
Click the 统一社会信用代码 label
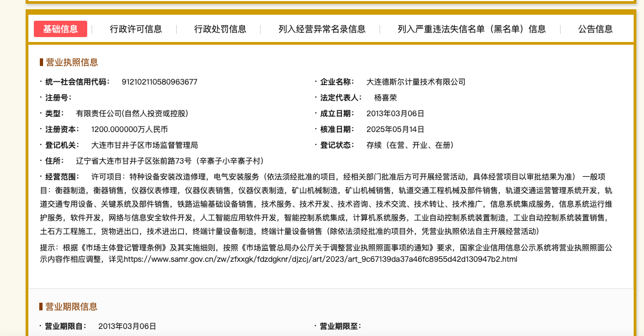77,82
